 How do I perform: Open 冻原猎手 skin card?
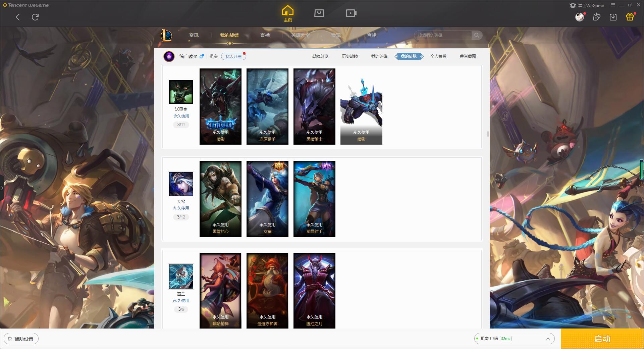pyautogui.click(x=267, y=107)
